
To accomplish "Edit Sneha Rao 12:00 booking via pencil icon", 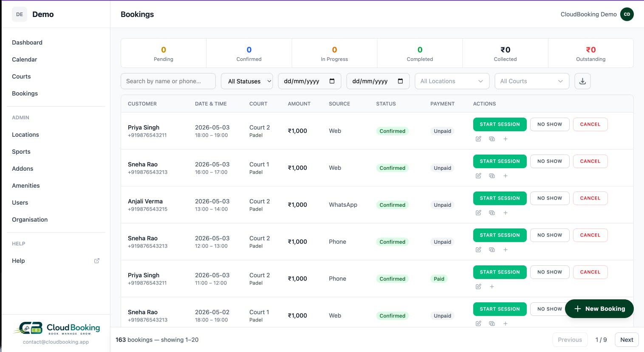I will pos(478,250).
